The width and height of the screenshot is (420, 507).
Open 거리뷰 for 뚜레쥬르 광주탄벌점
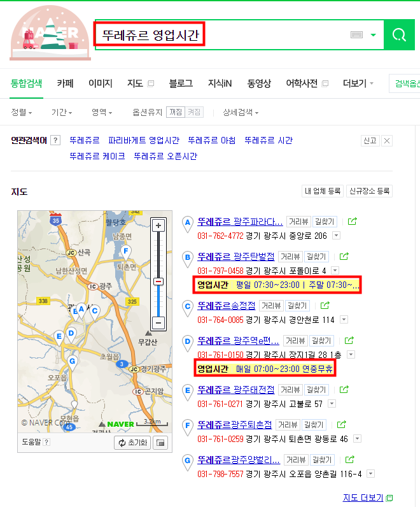290,257
